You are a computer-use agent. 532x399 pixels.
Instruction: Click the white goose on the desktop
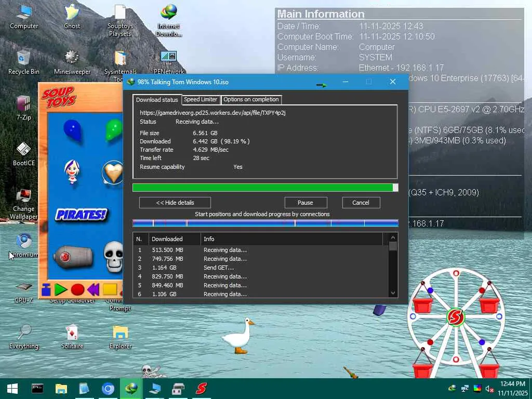coord(239,336)
